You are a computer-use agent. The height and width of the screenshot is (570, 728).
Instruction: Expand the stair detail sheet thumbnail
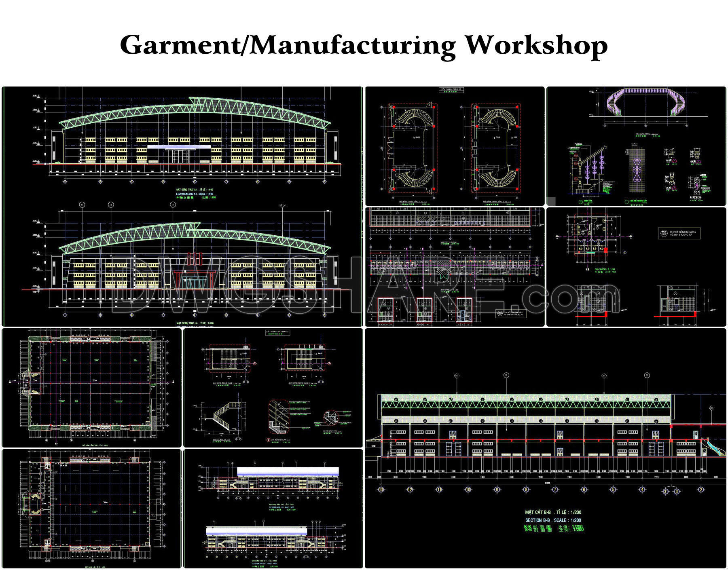[275, 388]
